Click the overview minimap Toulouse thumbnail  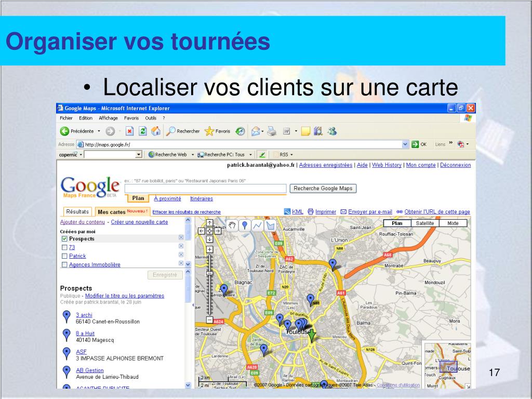click(x=447, y=365)
